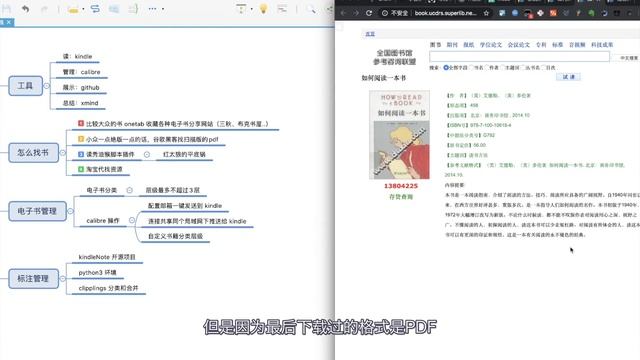Viewport: 640px width, 360px height.
Task: Select the '自定义书籍分类层级' subtopic
Action: click(x=176, y=236)
